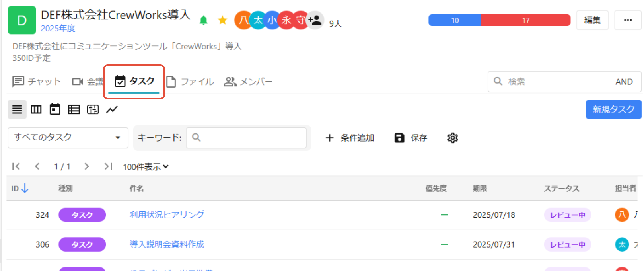The width and height of the screenshot is (644, 271).
Task: Switch to the チャット tab
Action: pyautogui.click(x=37, y=82)
